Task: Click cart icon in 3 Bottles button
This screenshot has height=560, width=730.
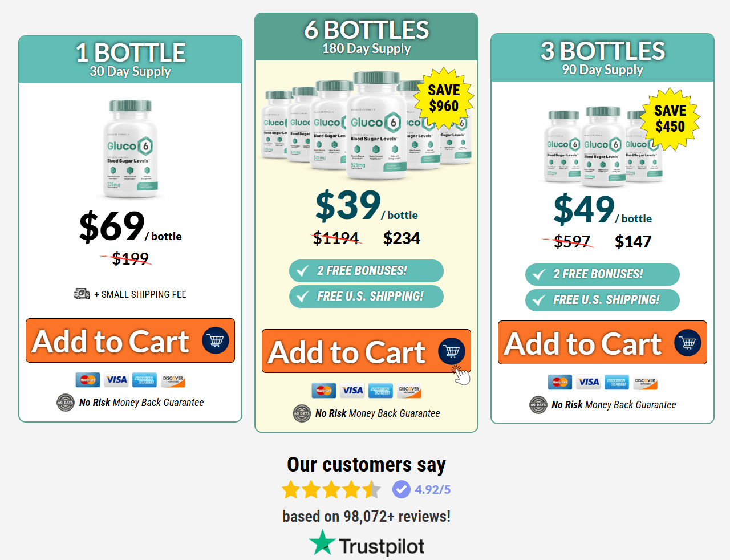Action: click(688, 343)
